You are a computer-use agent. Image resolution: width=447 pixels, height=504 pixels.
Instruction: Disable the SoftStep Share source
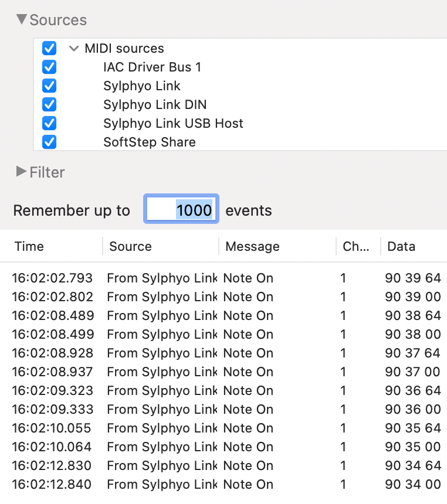pyautogui.click(x=49, y=142)
